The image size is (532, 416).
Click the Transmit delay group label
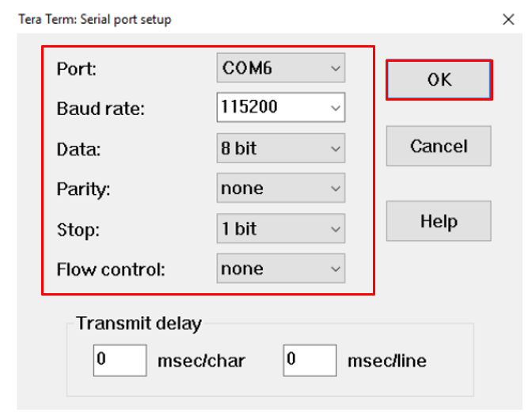tap(139, 323)
